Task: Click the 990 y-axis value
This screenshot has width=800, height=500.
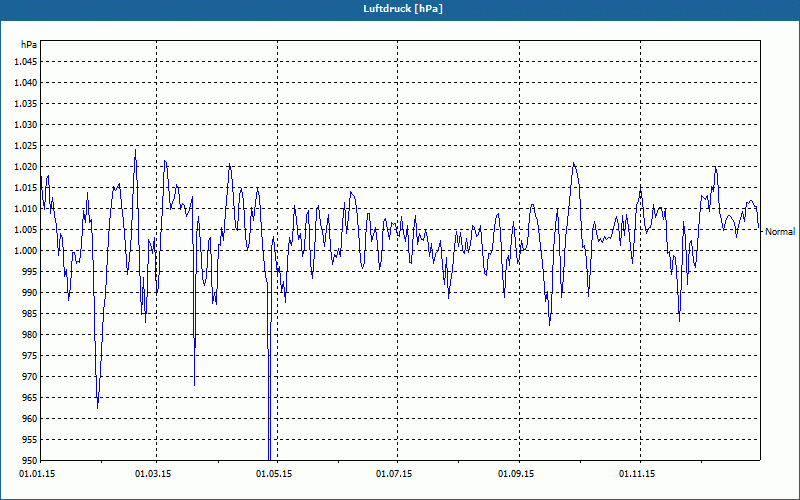Action: click(30, 292)
